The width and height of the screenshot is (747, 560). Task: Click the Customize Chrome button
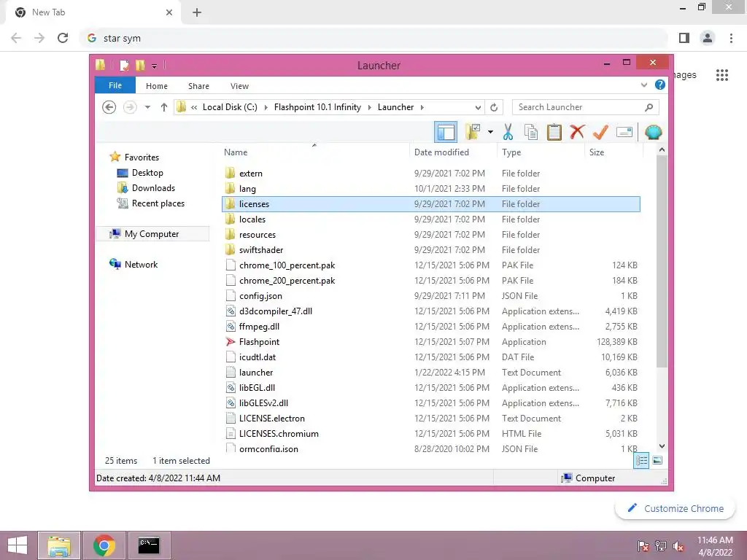pos(676,508)
